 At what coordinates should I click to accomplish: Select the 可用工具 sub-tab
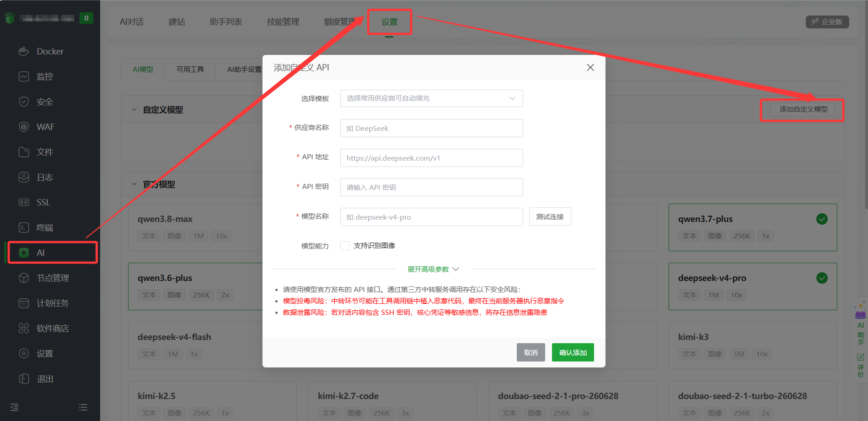[x=190, y=70]
